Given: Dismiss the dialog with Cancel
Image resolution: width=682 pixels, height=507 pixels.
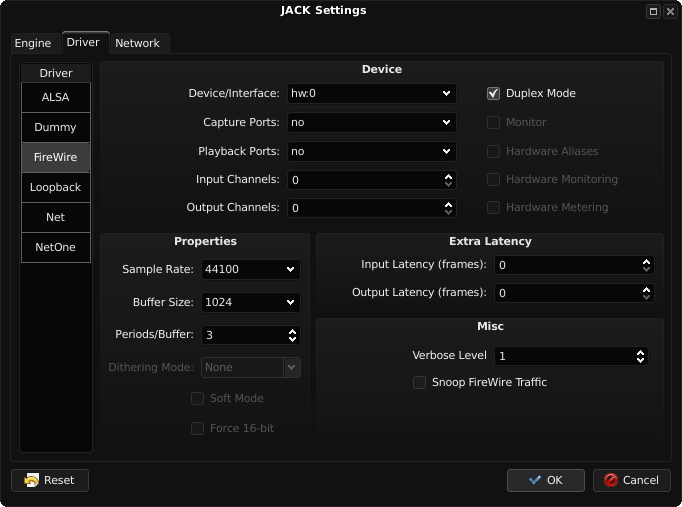Looking at the screenshot, I should [x=632, y=480].
